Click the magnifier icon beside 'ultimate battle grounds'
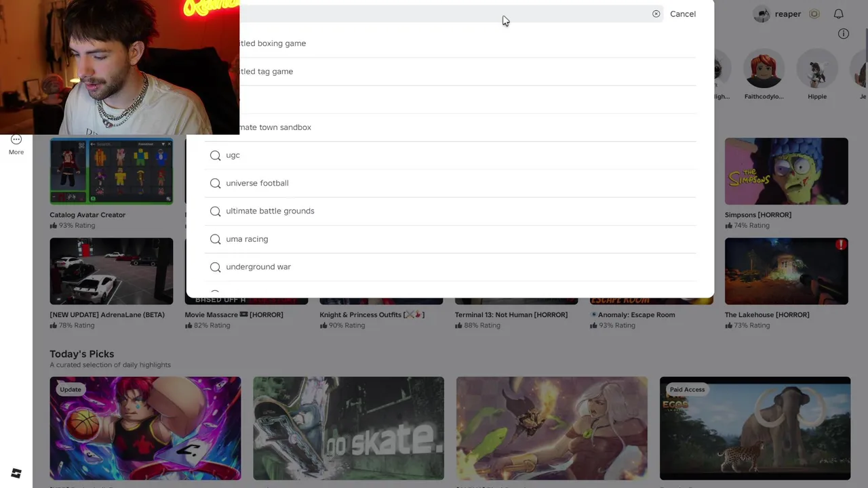The image size is (868, 488). tap(215, 211)
